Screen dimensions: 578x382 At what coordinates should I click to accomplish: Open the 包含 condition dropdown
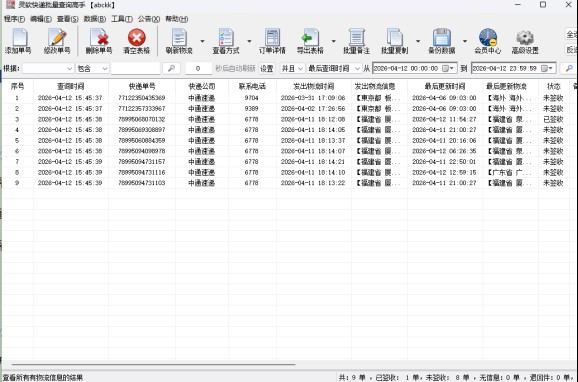point(93,69)
